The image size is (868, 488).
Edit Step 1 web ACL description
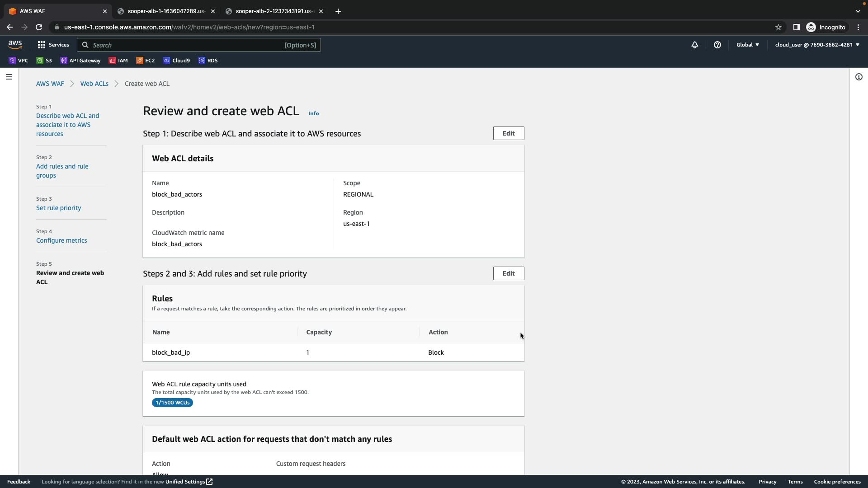(508, 133)
